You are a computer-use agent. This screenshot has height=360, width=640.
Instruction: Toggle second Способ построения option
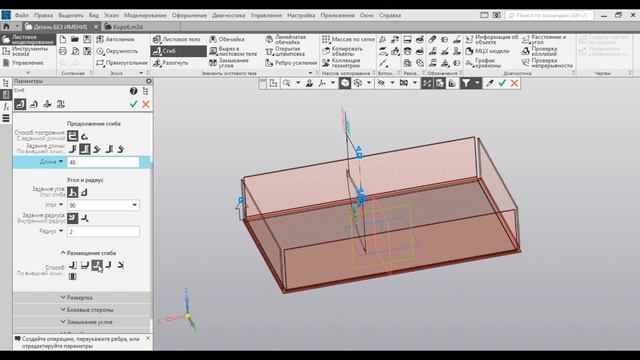[x=84, y=136]
